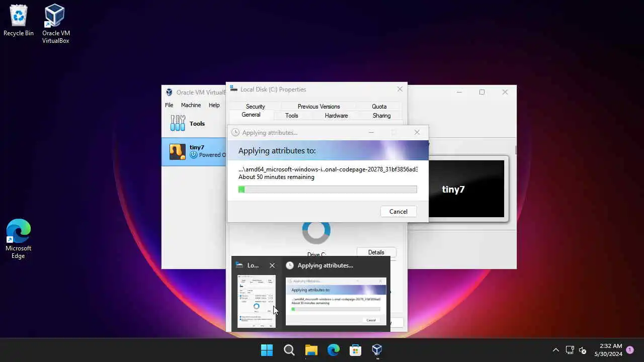Click the VirtualBox details pane scrollbar
This screenshot has width=644, height=362.
point(515,150)
